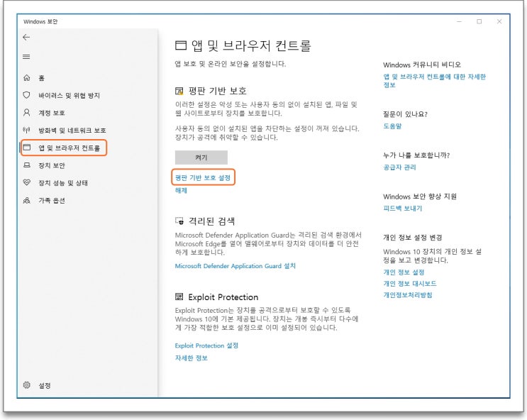This screenshot has width=527, height=420.
Task: Go to 홈 in the sidebar
Action: 41,78
